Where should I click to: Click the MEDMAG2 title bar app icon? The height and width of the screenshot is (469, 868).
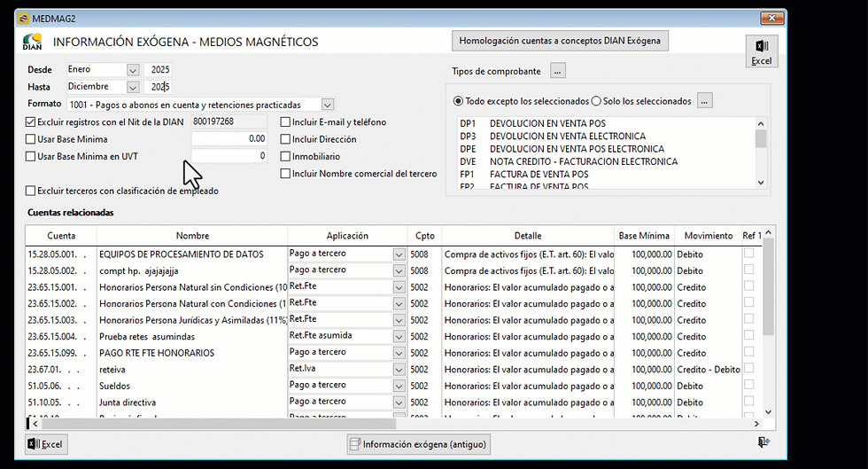click(24, 19)
